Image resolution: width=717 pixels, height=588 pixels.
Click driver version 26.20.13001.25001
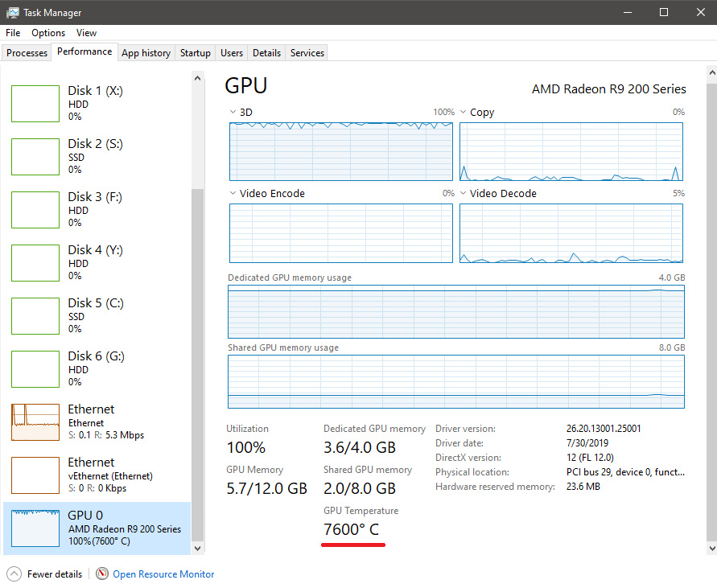pos(604,429)
